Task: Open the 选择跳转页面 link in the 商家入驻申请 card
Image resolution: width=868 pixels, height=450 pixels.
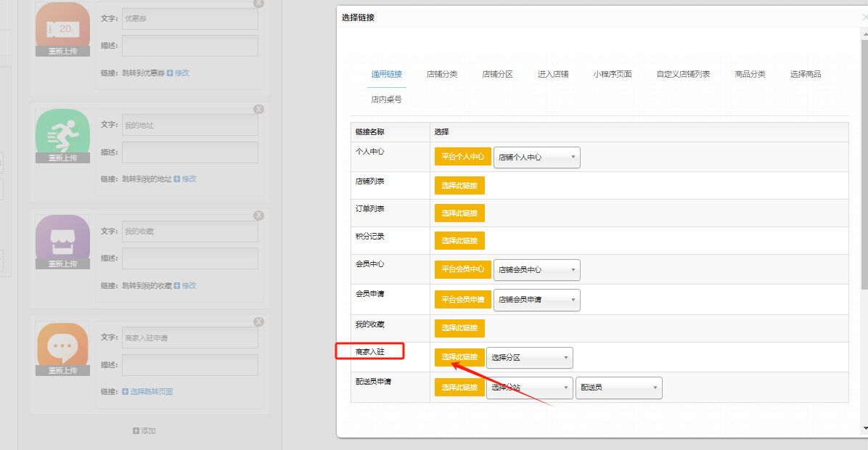Action: click(x=147, y=392)
